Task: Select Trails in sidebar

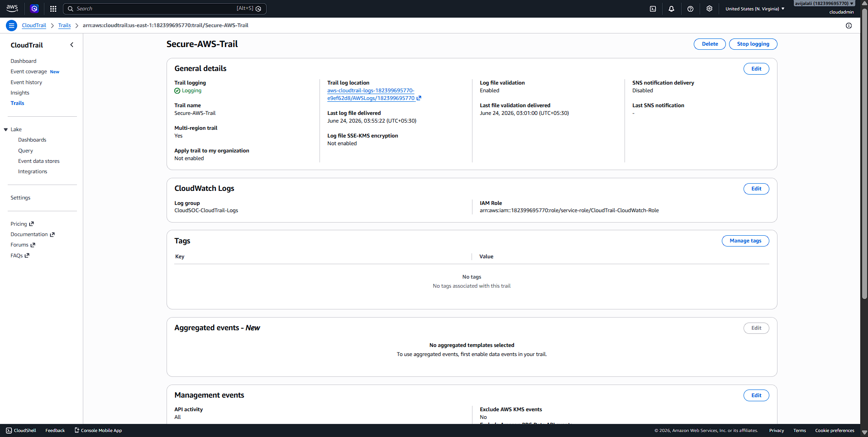Action: [18, 103]
